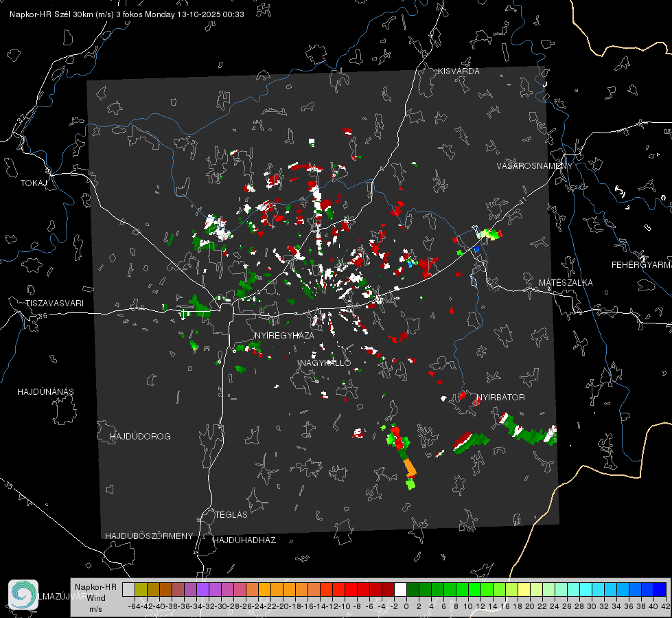Click road number 41 near Vásárosnamény
Viewport: 672px width, 618px height.
[x=522, y=201]
